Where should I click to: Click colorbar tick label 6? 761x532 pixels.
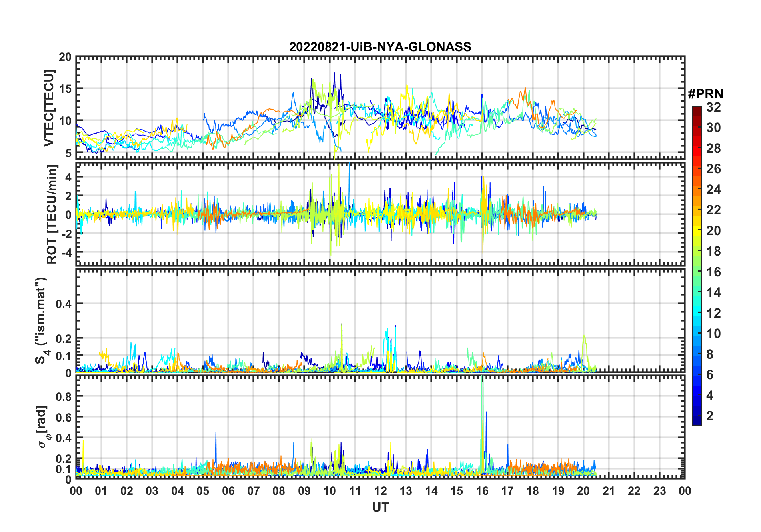710,375
